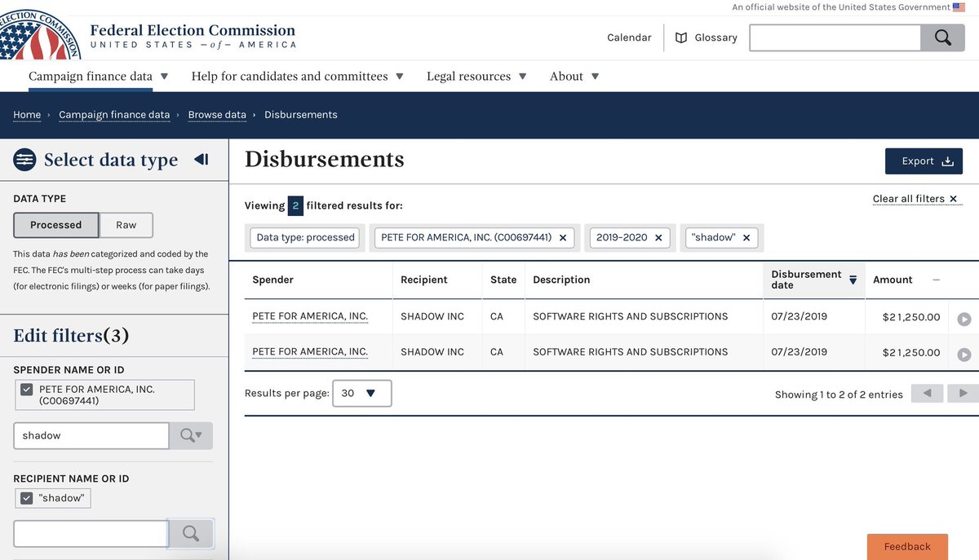Click $21,250.00 amount in second row
The width and height of the screenshot is (979, 560).
[911, 353]
